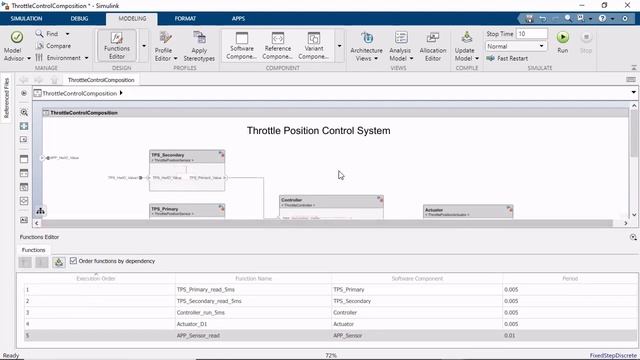
Task: Select the Functions tab in Functions Editor
Action: (x=33, y=250)
